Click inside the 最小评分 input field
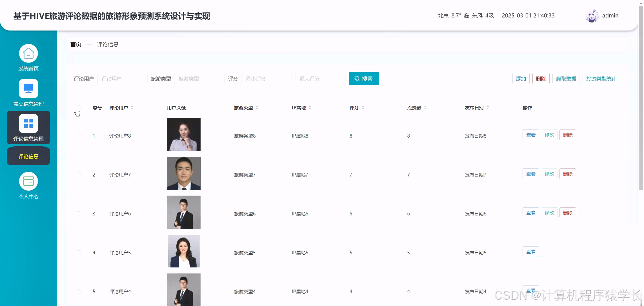Viewport: 644px width, 306px height. [x=266, y=79]
